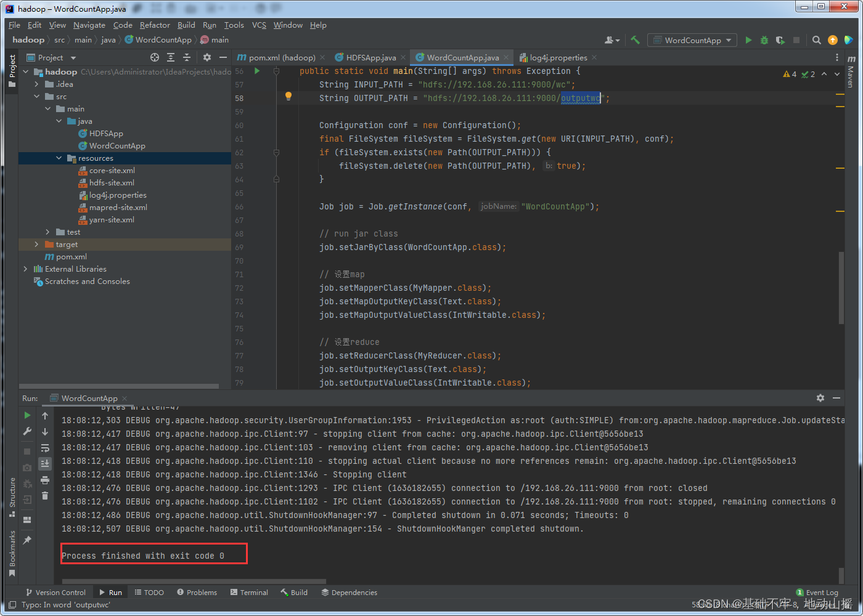Open the Refactor menu
Screen dimensions: 863x616
tap(155, 25)
